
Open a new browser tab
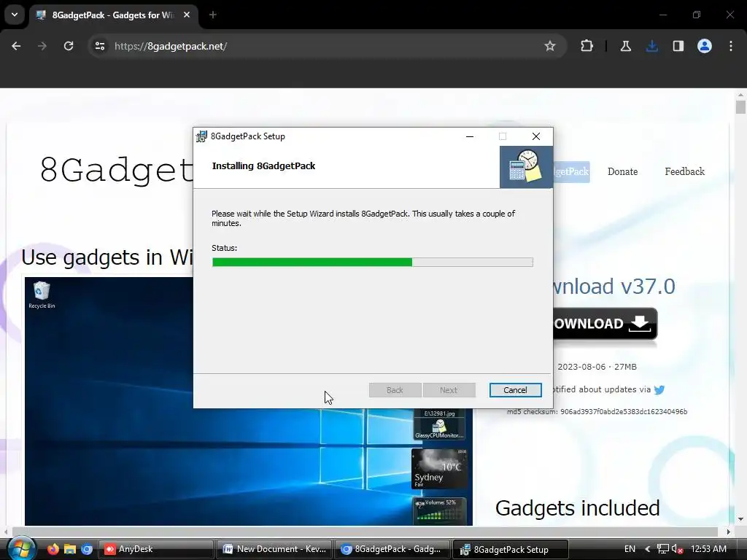click(213, 15)
